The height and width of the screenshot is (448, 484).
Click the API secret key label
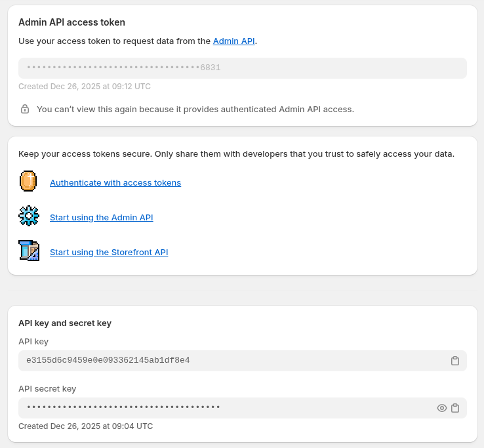pos(47,388)
